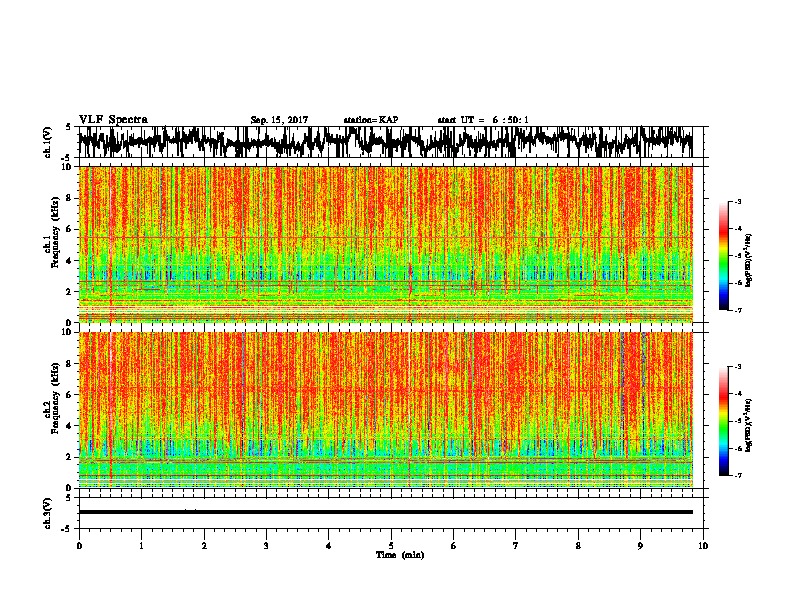Click the log(PSD) label beside ch.2 color bar
Viewport: 792px width, 612px height.
pos(749,425)
